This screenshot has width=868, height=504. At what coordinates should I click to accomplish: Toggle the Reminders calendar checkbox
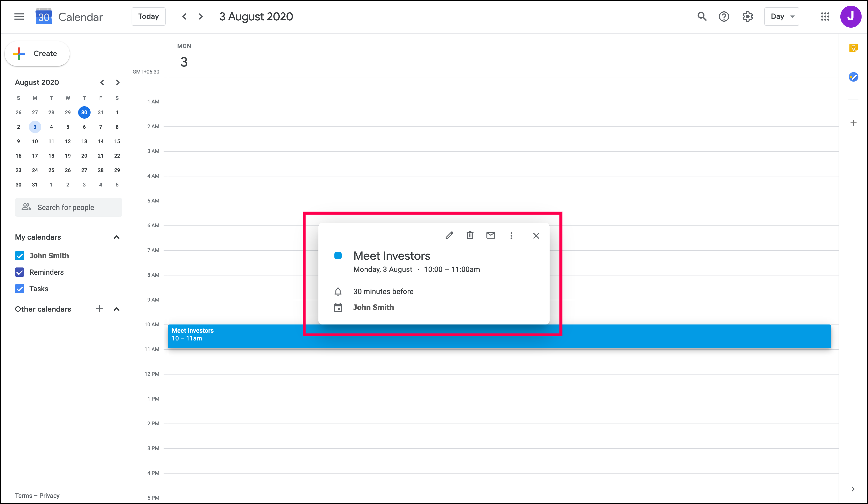click(20, 272)
